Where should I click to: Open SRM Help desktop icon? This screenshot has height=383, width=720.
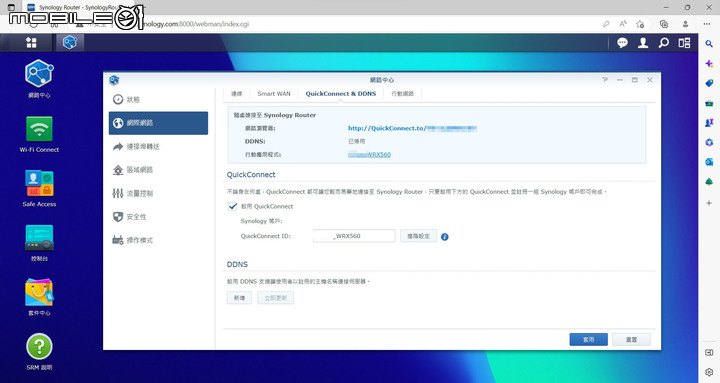pos(39,352)
